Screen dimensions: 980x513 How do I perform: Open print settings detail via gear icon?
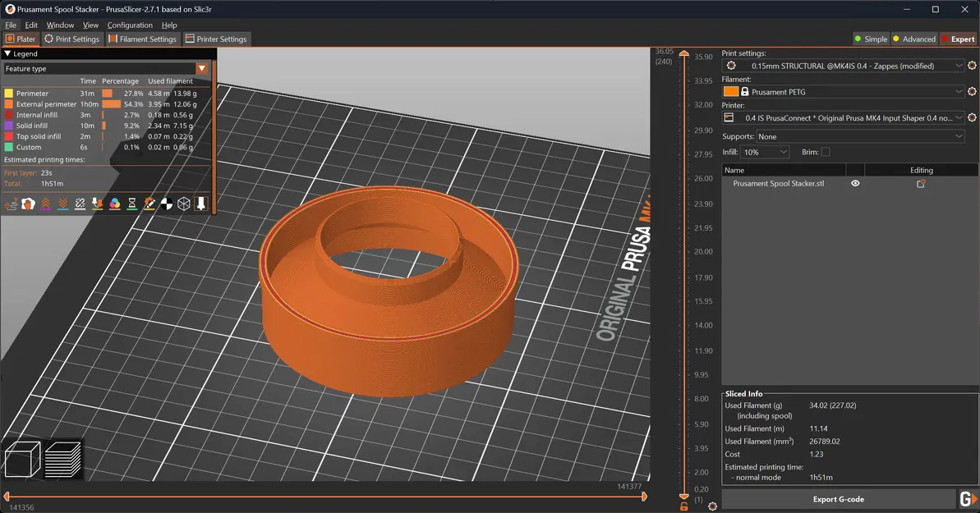pyautogui.click(x=972, y=66)
